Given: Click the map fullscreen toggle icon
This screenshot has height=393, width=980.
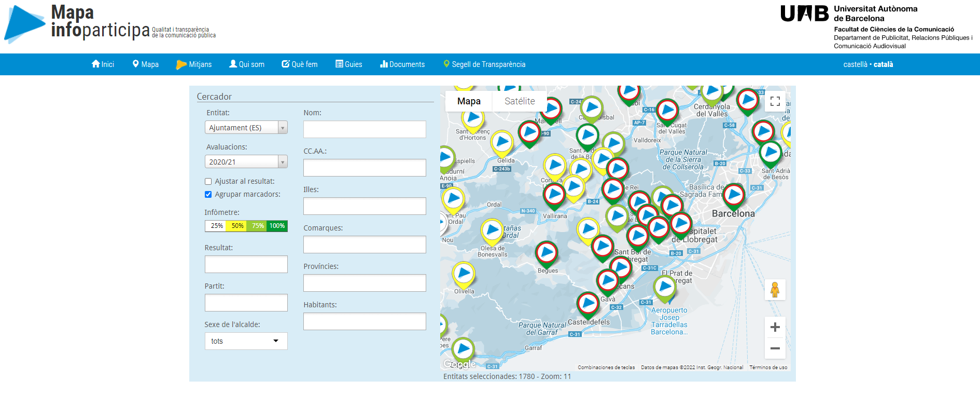Looking at the screenshot, I should coord(775,101).
